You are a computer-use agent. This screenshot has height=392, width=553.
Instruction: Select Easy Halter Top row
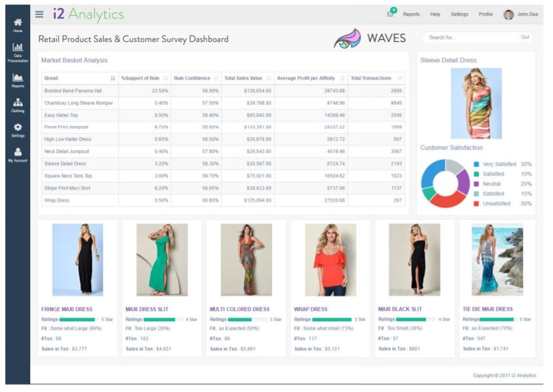tap(223, 115)
